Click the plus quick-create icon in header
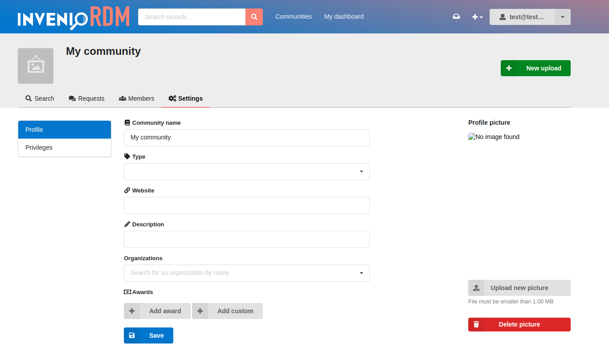Image resolution: width=609 pixels, height=364 pixels. (475, 16)
